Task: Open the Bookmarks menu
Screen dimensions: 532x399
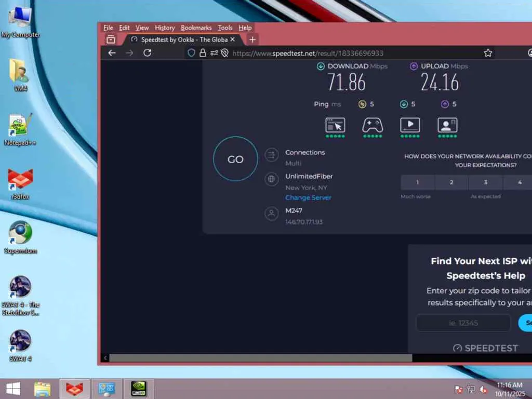Action: click(196, 28)
